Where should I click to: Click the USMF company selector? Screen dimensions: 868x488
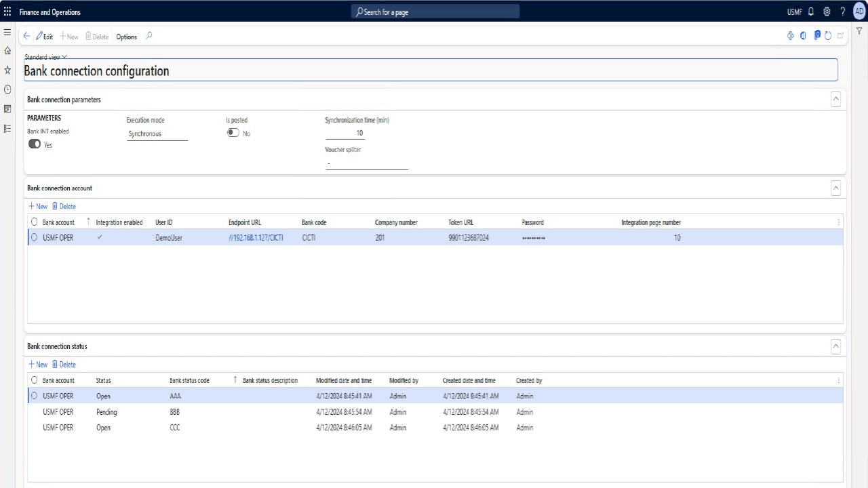(794, 12)
